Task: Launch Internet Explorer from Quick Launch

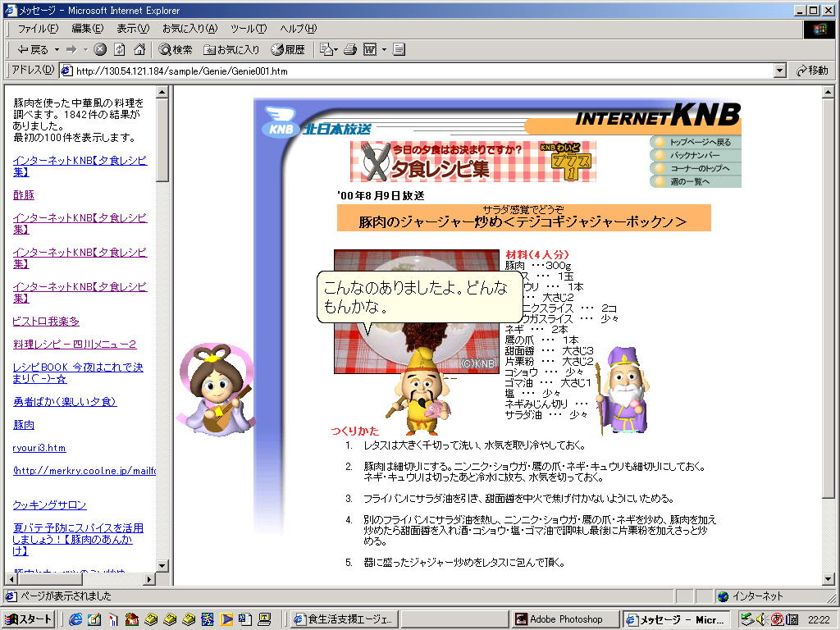Action: point(75,619)
